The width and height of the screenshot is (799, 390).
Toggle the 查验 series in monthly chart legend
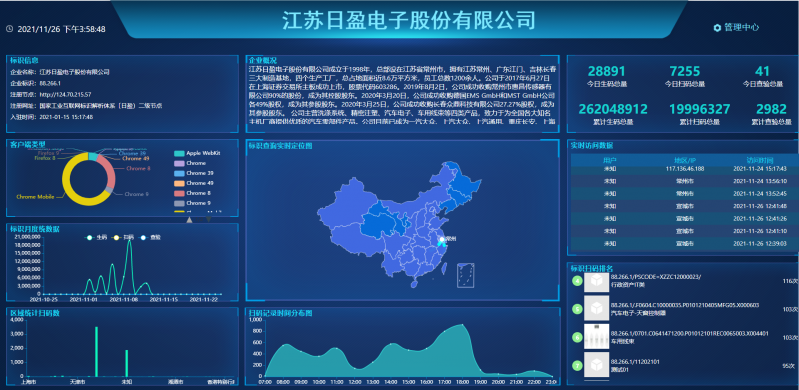point(150,238)
